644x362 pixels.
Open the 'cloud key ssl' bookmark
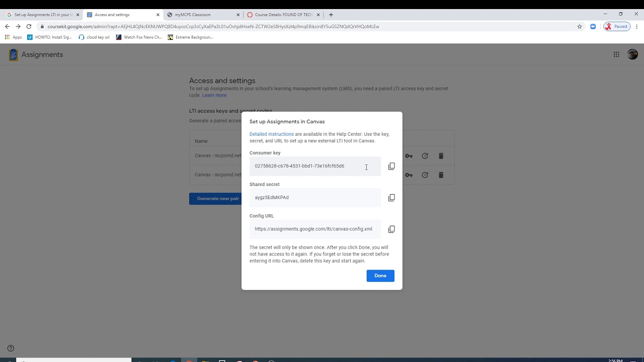(x=94, y=37)
